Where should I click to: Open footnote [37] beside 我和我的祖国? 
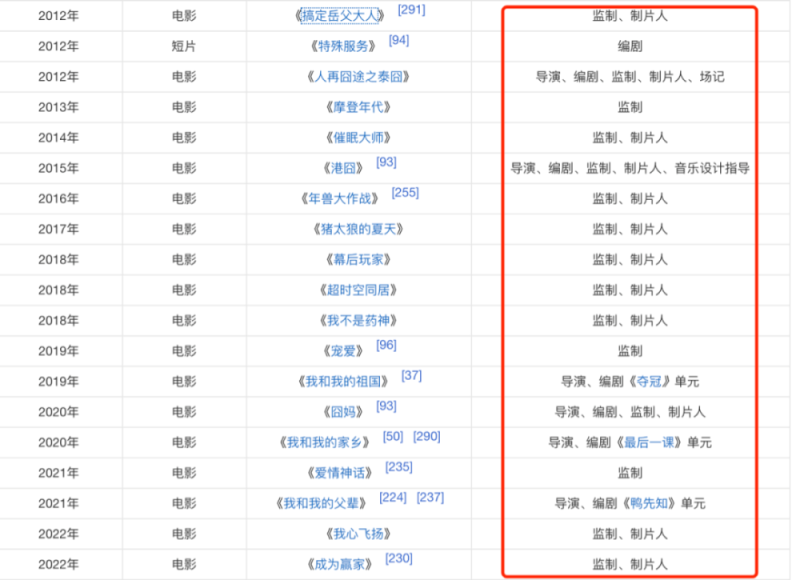pyautogui.click(x=411, y=376)
